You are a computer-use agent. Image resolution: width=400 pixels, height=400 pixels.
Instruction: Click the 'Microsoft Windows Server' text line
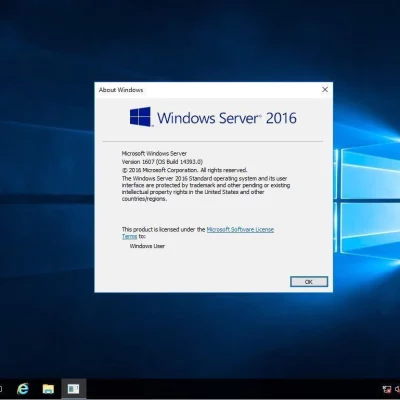(x=154, y=153)
